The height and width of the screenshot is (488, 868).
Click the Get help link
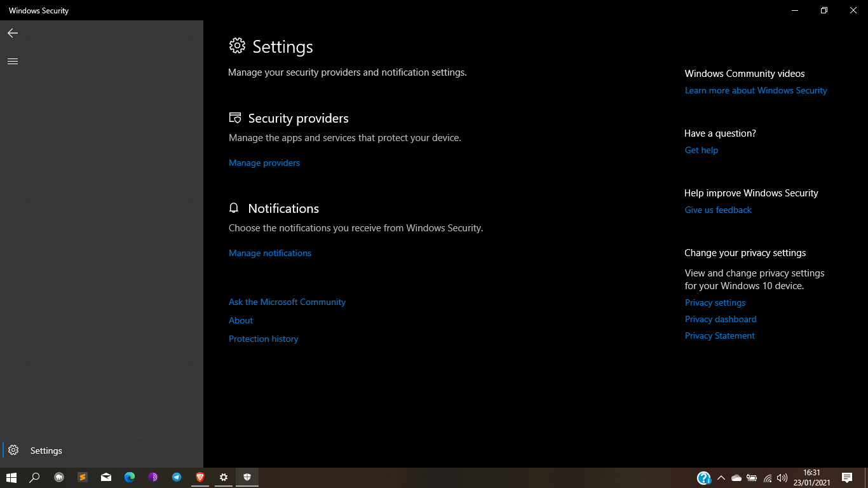coord(702,150)
